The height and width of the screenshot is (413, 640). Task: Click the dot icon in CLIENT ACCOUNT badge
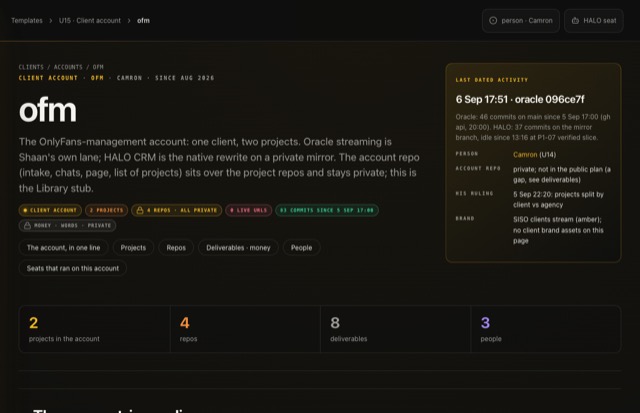(25, 210)
